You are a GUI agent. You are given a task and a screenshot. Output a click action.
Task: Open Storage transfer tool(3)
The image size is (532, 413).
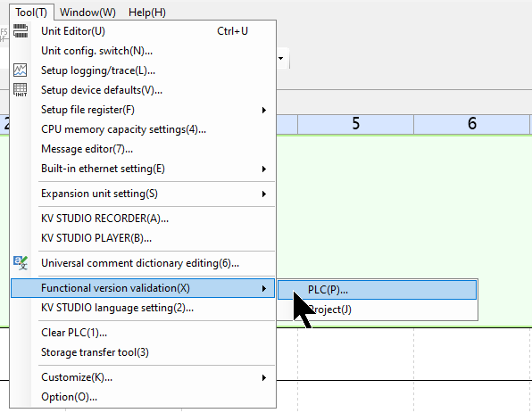143,352
